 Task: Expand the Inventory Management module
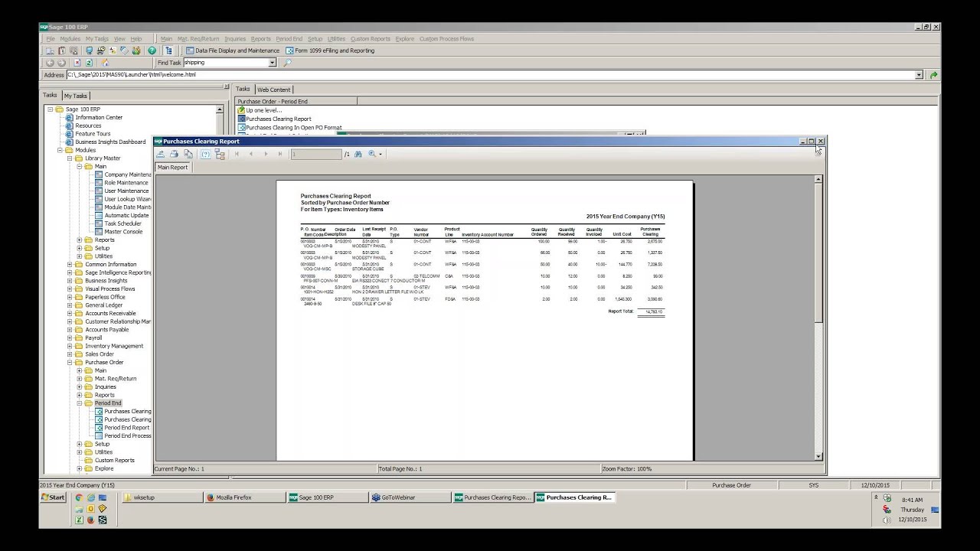(x=70, y=346)
